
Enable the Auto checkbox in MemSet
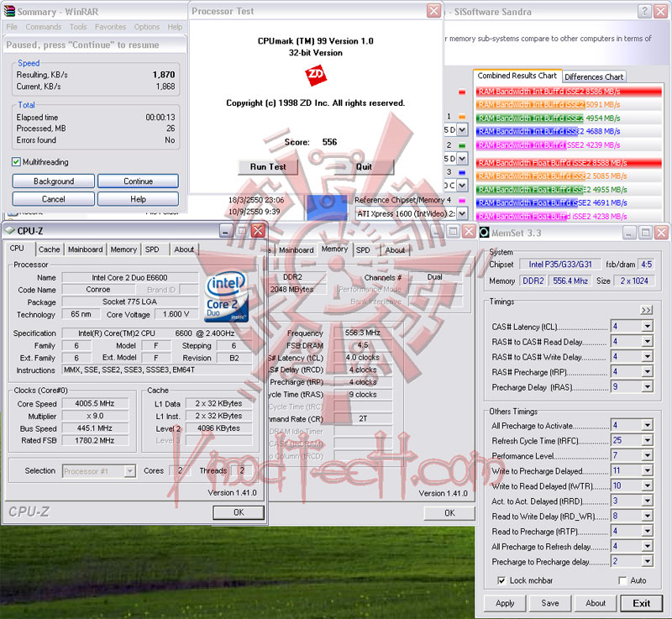[622, 580]
